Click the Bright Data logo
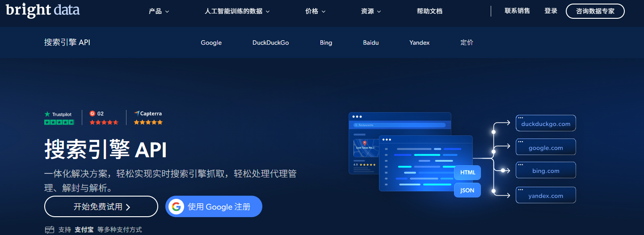 (43, 10)
